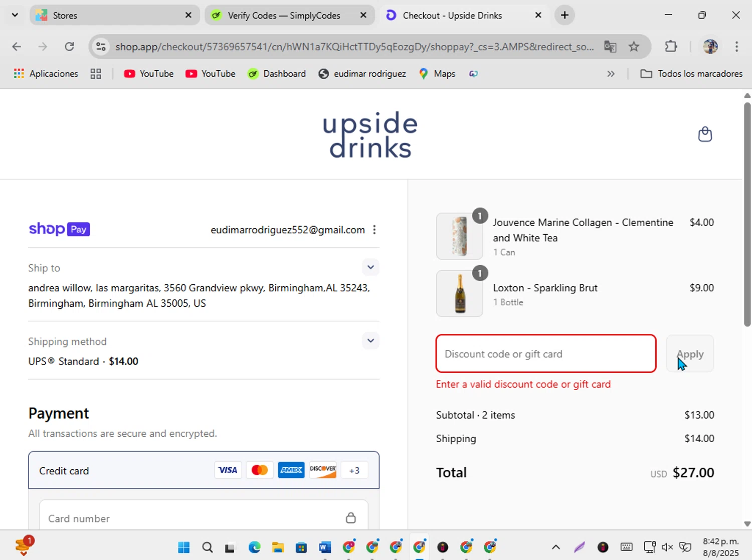This screenshot has width=752, height=560.
Task: Click the Visa card logo
Action: [x=228, y=470]
